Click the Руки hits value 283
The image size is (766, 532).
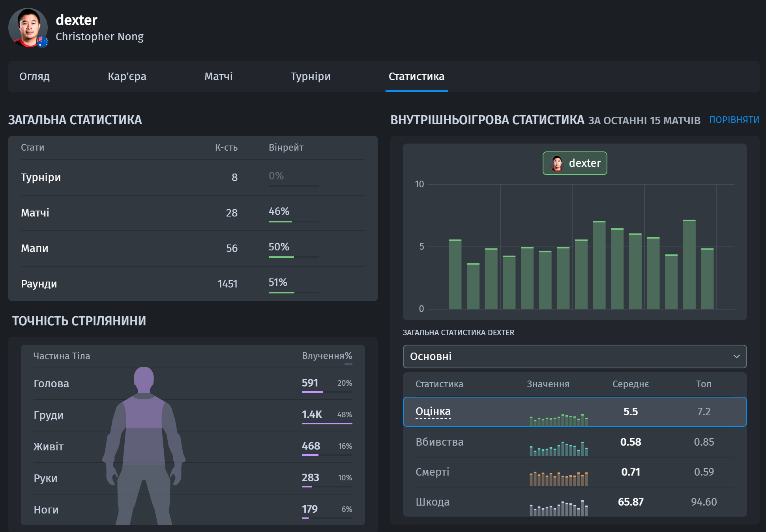[311, 478]
